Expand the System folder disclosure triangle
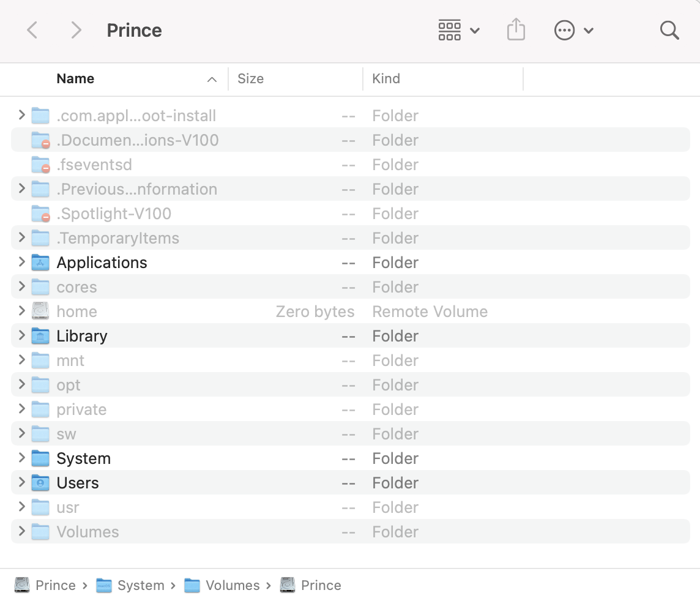 [22, 458]
